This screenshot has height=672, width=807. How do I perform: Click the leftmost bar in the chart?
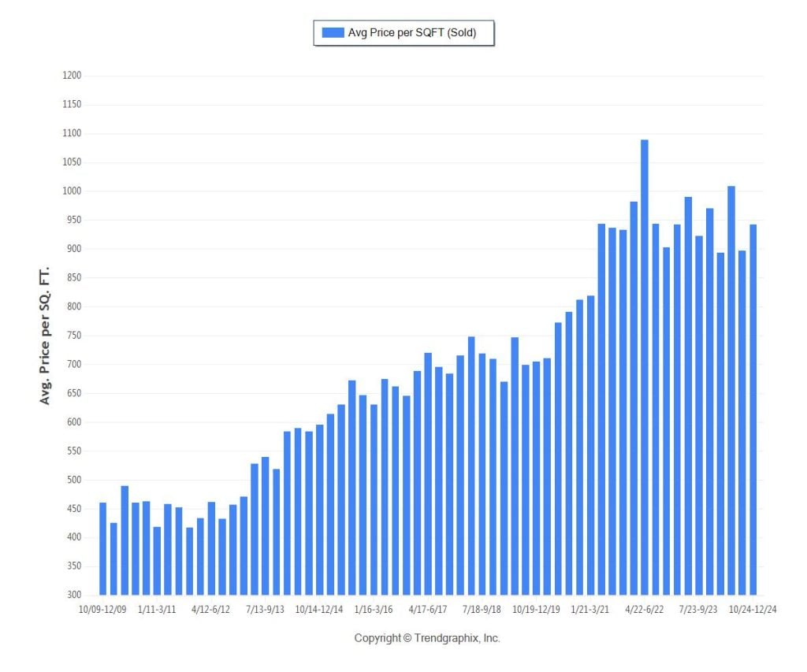pyautogui.click(x=102, y=548)
